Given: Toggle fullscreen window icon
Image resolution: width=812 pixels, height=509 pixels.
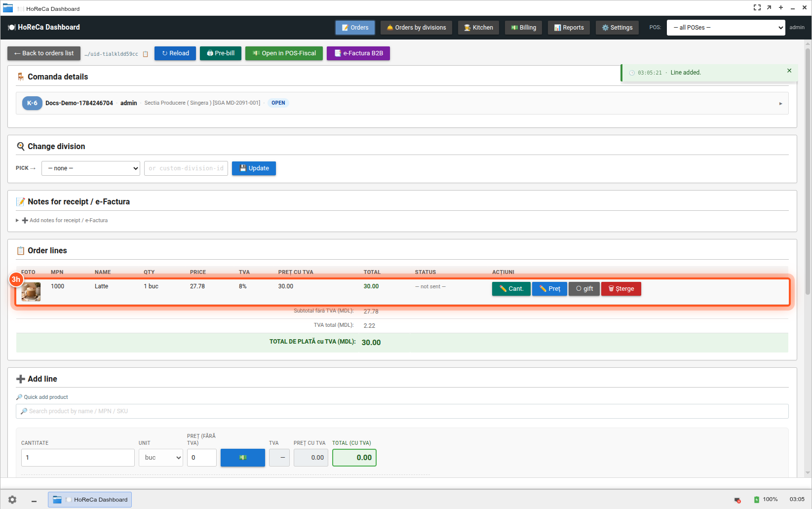Looking at the screenshot, I should (757, 7).
